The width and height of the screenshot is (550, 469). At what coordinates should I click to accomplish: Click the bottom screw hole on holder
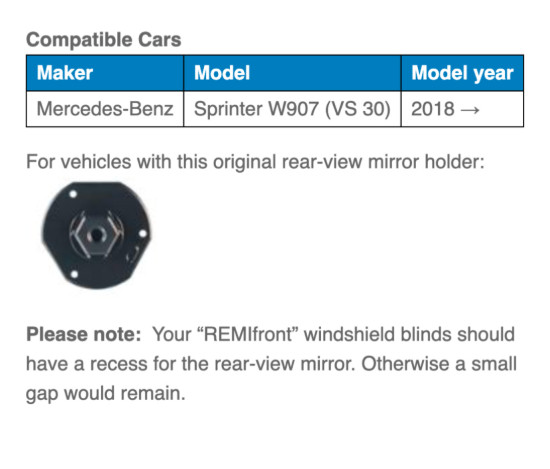[x=74, y=274]
